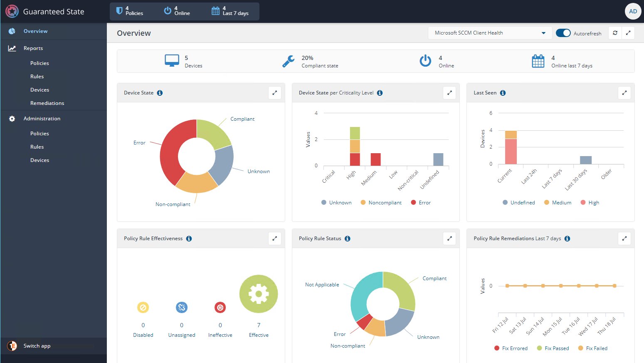Toggle Fix Failed legend in remediations chart
Screen dimensions: 644x363
click(x=593, y=348)
